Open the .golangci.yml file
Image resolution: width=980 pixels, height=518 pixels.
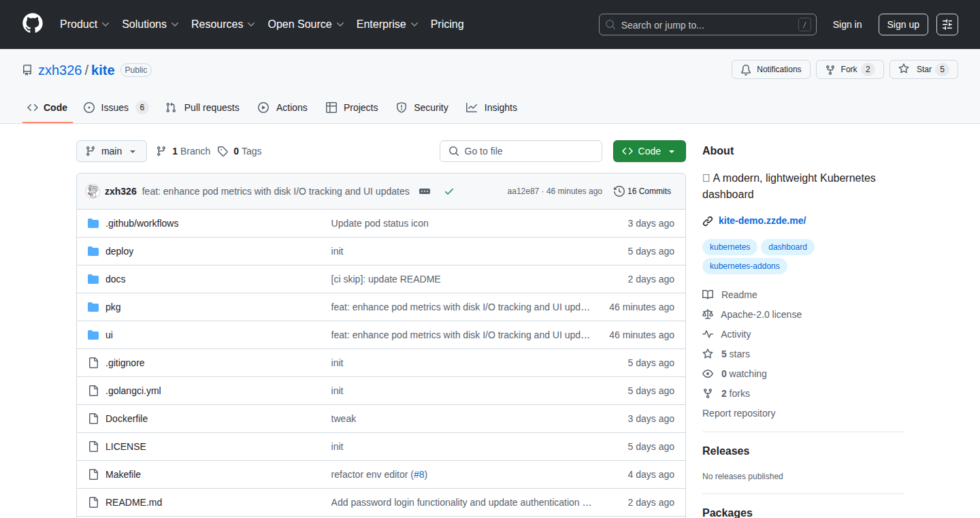pyautogui.click(x=133, y=391)
